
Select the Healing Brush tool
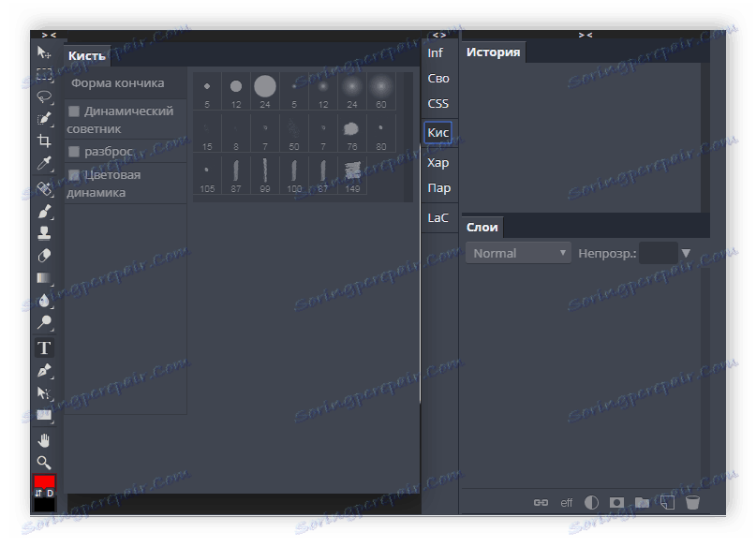coord(44,188)
